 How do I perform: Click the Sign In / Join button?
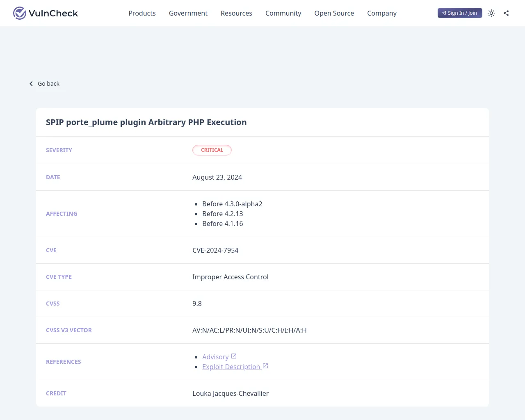tap(460, 13)
